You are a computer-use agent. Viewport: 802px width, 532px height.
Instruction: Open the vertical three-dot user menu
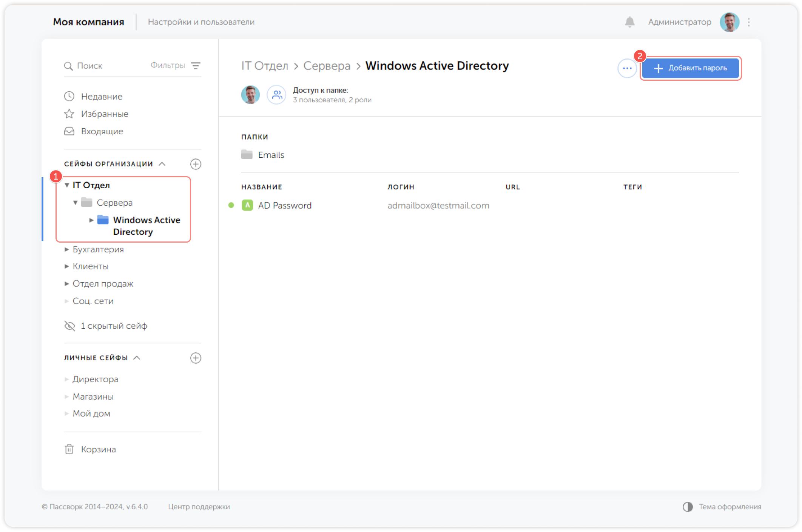tap(749, 22)
